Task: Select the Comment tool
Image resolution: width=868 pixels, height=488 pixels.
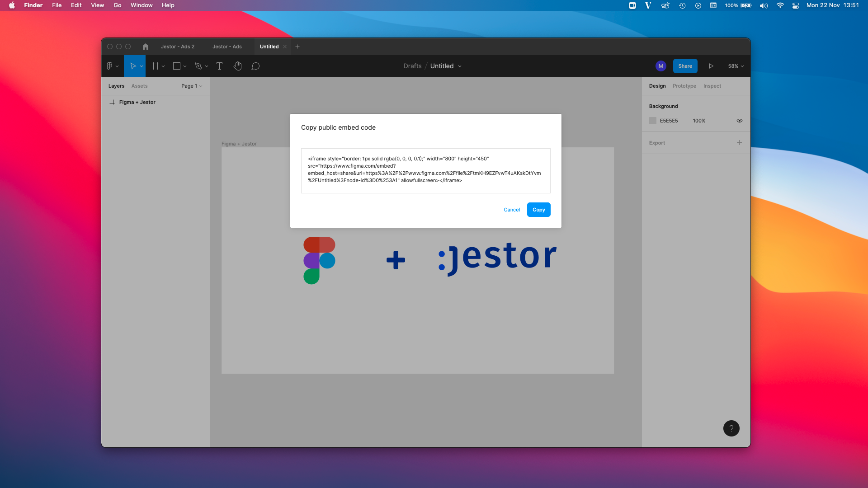Action: 255,66
